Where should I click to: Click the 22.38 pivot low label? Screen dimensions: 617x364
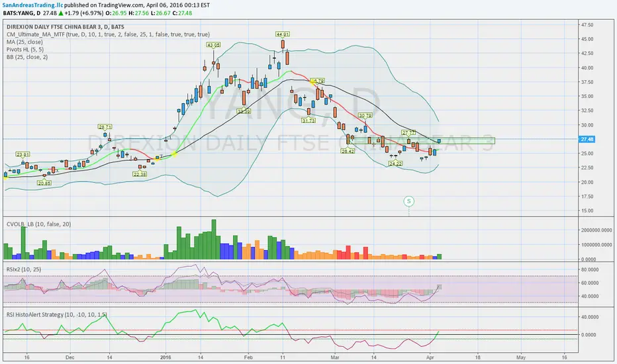click(140, 174)
